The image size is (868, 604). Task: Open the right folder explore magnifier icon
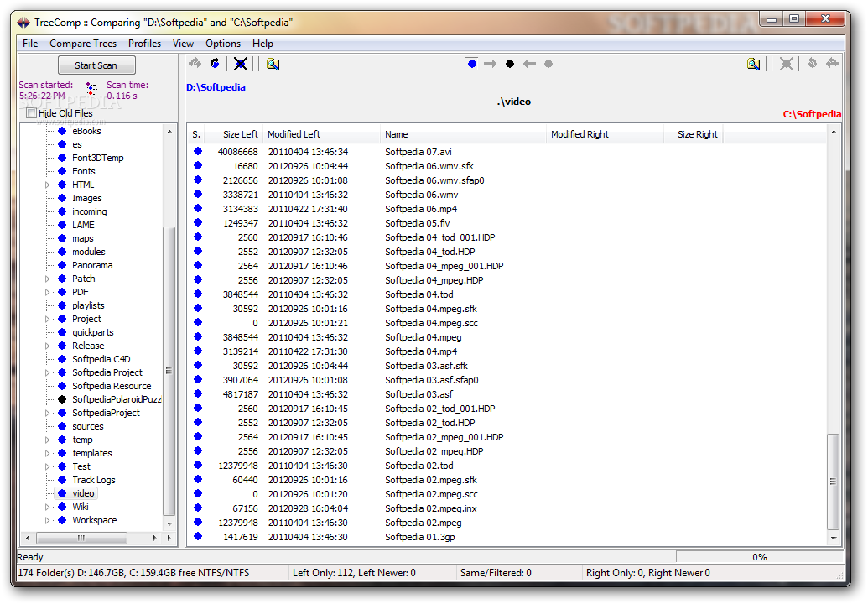click(753, 64)
